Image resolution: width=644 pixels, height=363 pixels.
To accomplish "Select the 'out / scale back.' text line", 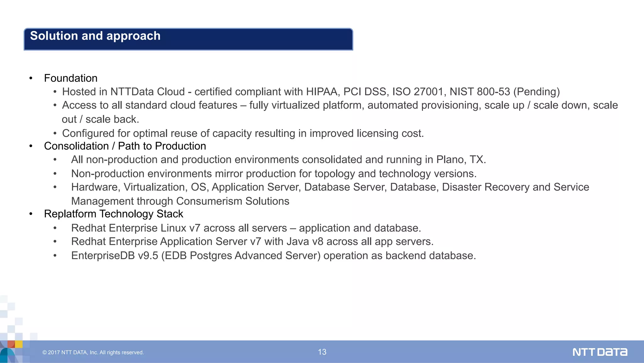I will (x=100, y=119).
